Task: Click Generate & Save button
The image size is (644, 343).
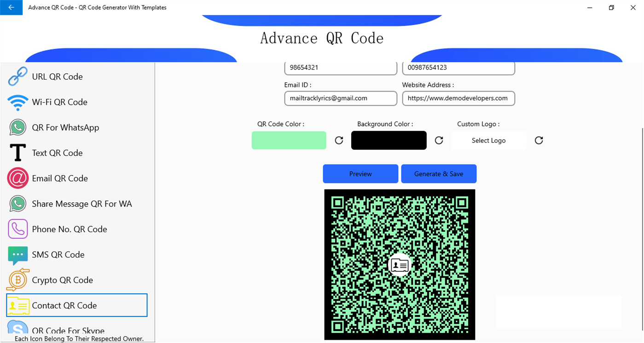Action: coord(439,174)
